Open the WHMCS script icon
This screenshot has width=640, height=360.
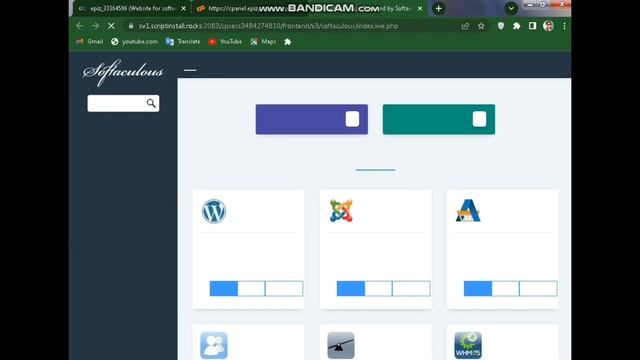coord(468,345)
